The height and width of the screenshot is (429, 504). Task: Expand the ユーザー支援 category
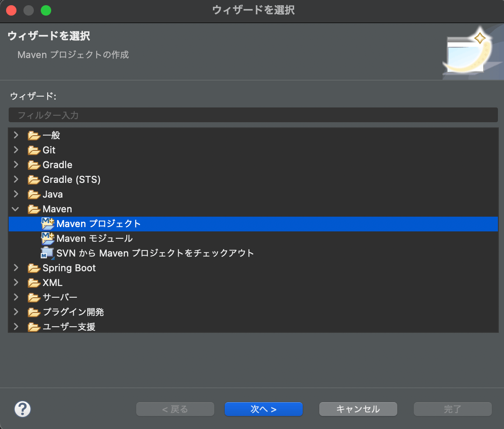tap(16, 327)
